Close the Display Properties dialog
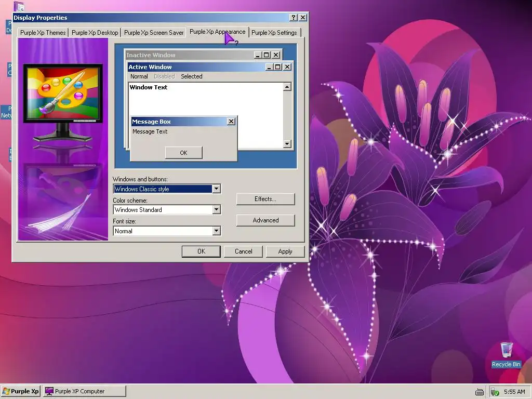This screenshot has width=532, height=399. pyautogui.click(x=303, y=18)
